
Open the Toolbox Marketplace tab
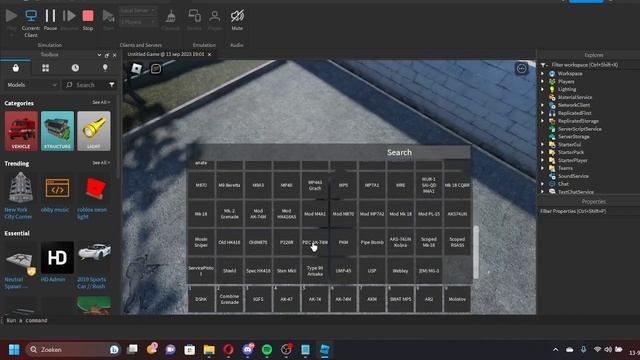pos(16,68)
